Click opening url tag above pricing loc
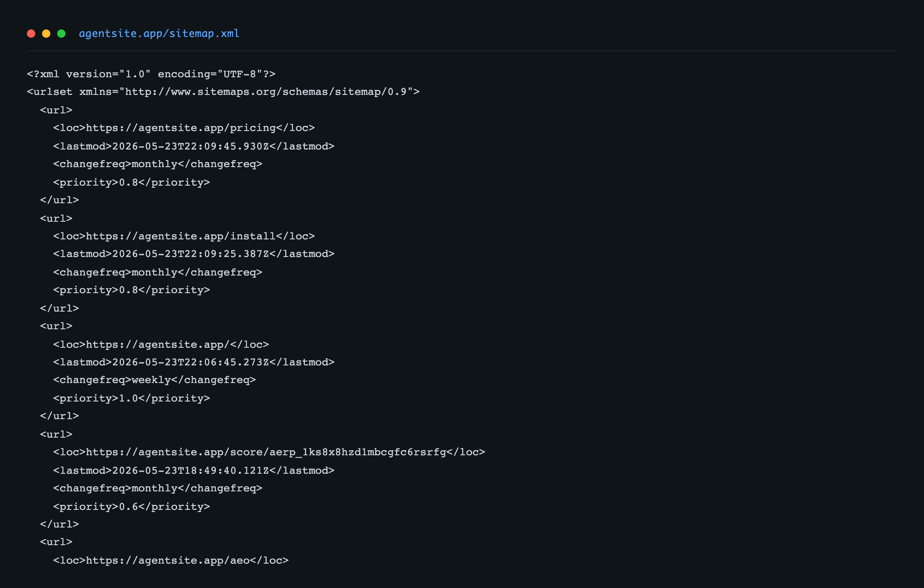Viewport: 924px width, 588px height. click(x=56, y=110)
